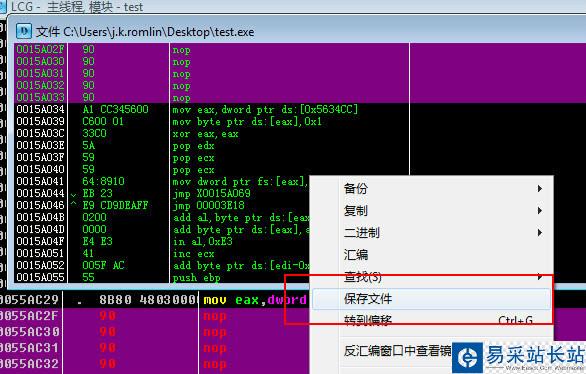This screenshot has height=374, width=586.
Task: Select address row 0015A02F
Action: 40,49
